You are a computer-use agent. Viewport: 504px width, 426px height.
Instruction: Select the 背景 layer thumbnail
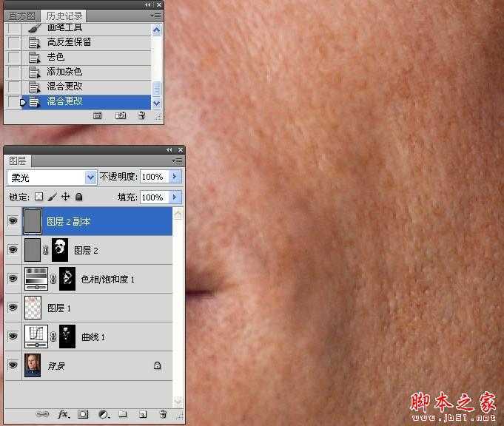[x=33, y=365]
